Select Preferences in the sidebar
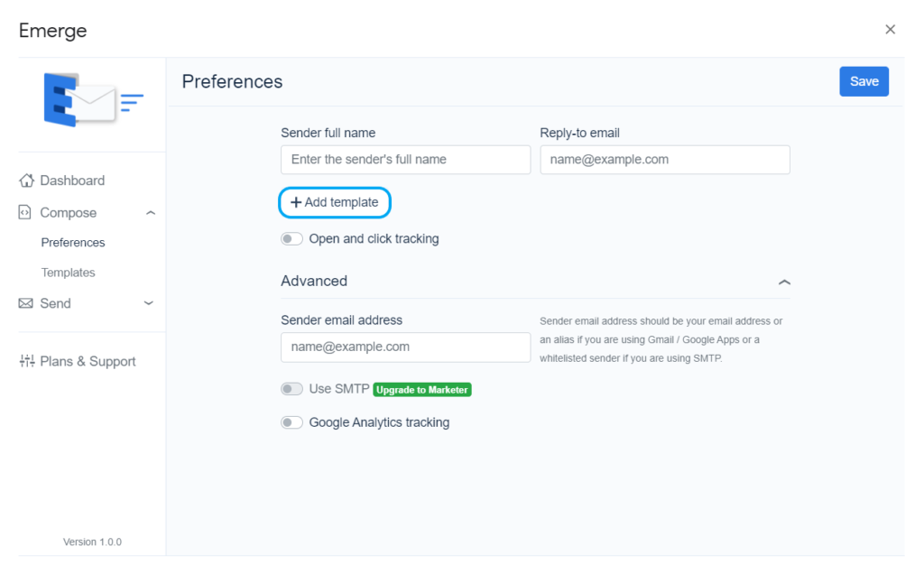Screen dimensions: 924x574 pos(73,243)
